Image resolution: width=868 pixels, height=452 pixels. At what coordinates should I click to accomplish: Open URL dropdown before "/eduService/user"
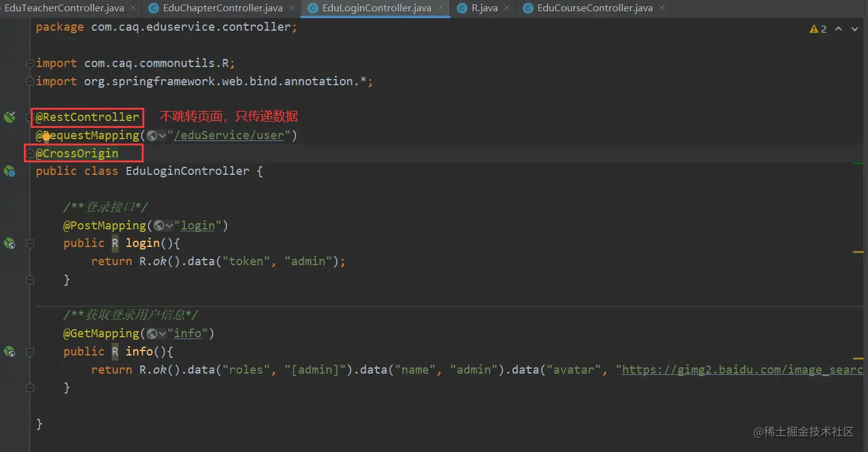(x=157, y=135)
